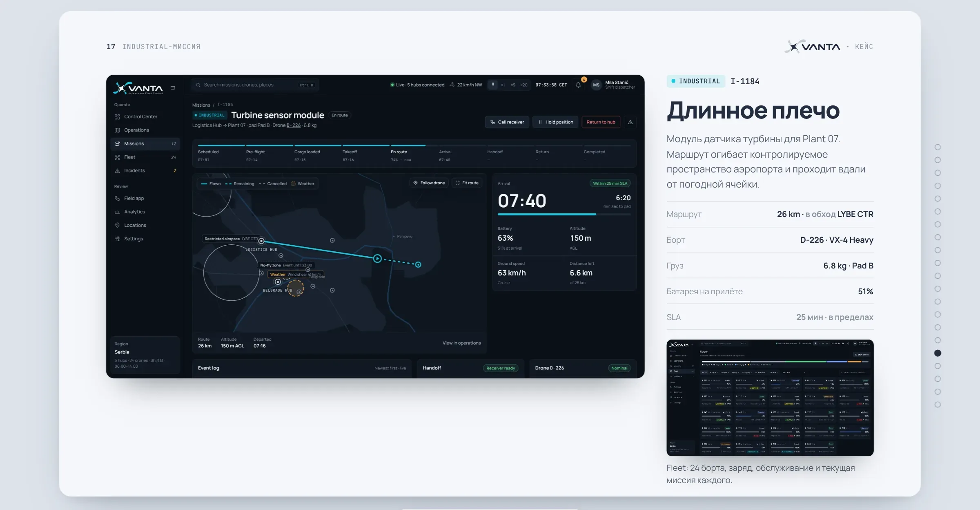The width and height of the screenshot is (980, 510).
Task: Click the Takeoff stage in mission timeline
Action: [x=365, y=154]
